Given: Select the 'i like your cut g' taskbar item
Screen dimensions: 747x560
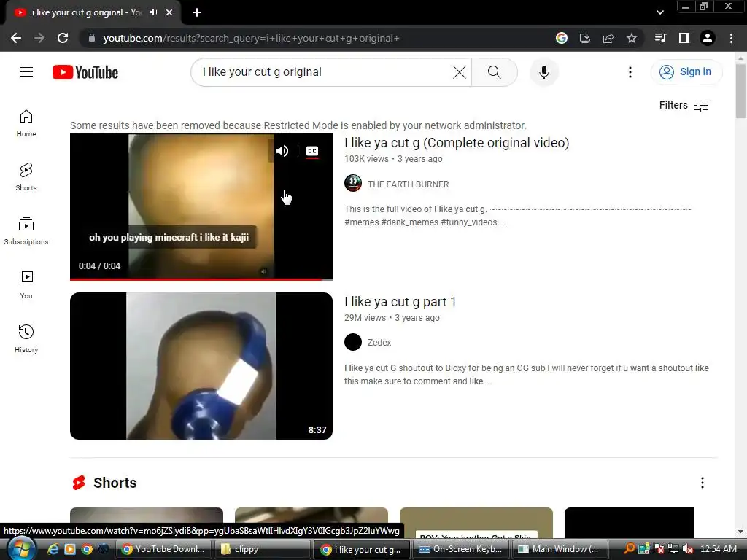Looking at the screenshot, I should click(362, 549).
